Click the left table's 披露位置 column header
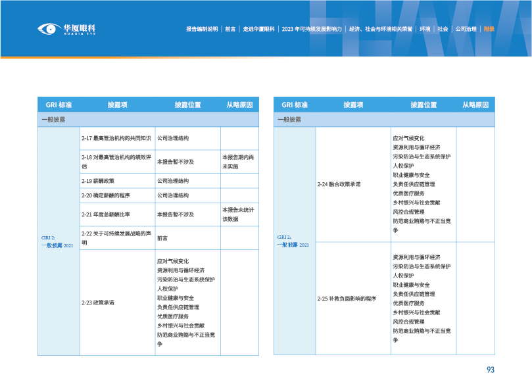This screenshot has height=392, width=532. [x=187, y=105]
